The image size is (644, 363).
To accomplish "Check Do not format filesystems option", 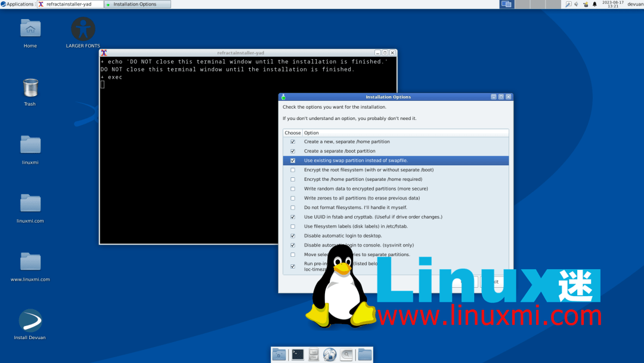I will click(x=293, y=208).
